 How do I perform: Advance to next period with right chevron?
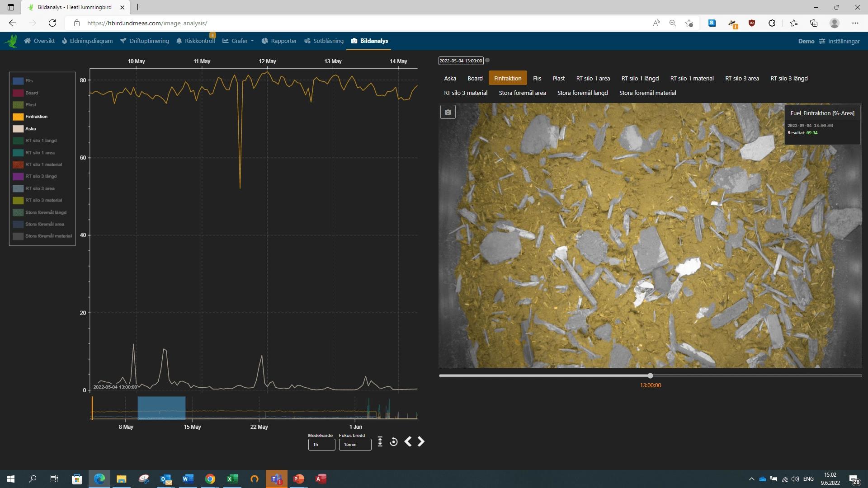click(x=421, y=441)
